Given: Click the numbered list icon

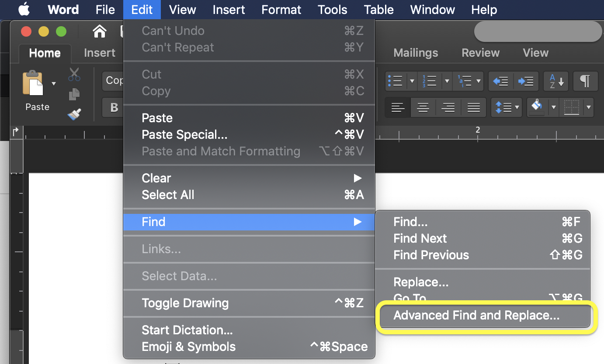Looking at the screenshot, I should click(x=429, y=81).
